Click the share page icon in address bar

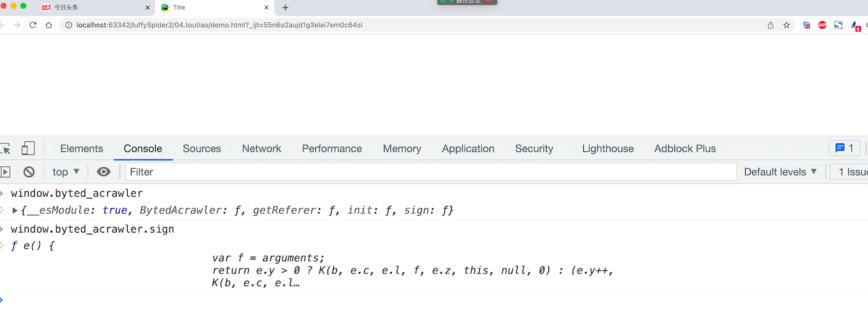[x=771, y=25]
